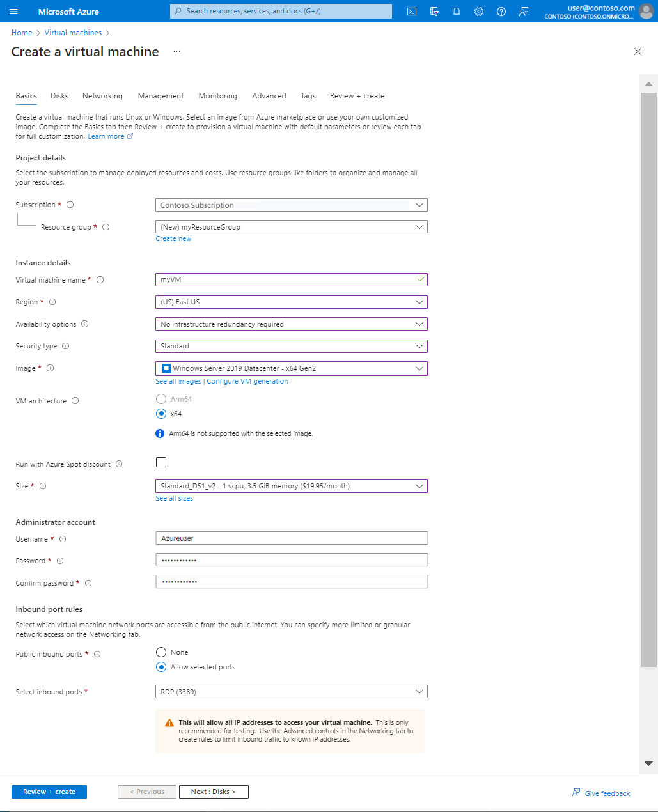
Task: Select None for public inbound ports
Action: click(x=161, y=652)
